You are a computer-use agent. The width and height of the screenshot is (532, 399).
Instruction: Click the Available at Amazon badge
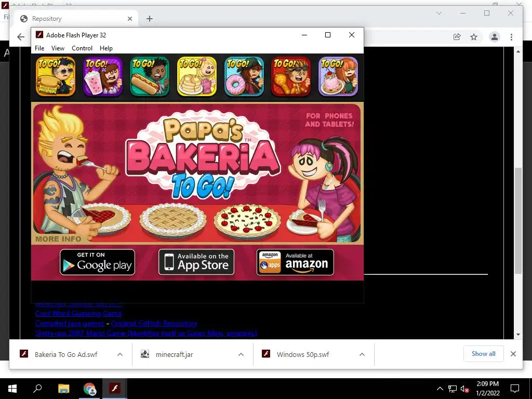tap(295, 262)
